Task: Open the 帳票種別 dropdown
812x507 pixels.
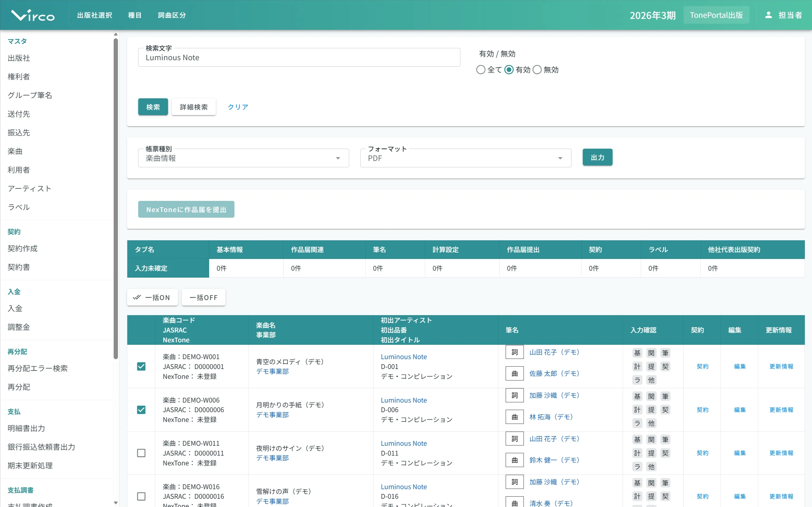Action: click(244, 158)
